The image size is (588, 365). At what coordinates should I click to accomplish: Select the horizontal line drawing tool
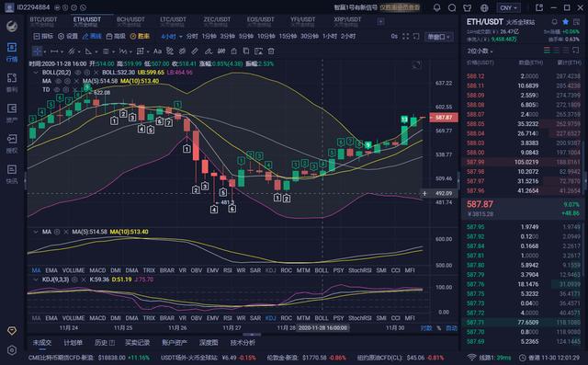tap(54, 51)
